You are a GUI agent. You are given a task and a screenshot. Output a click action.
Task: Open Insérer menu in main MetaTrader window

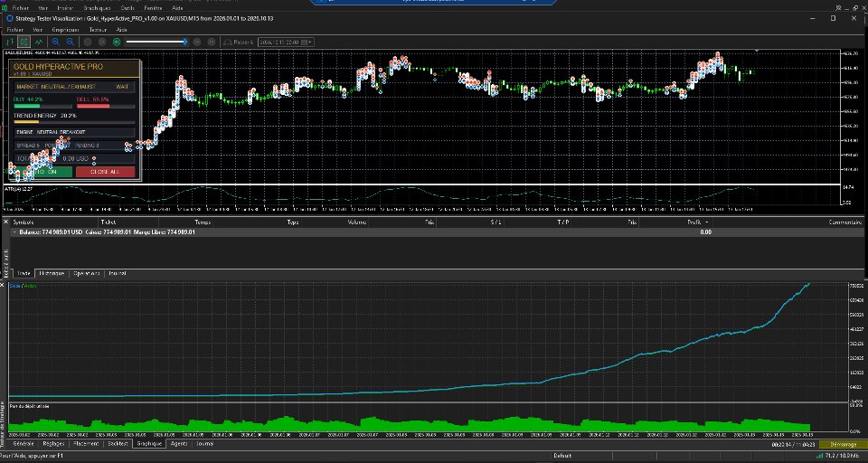(65, 8)
